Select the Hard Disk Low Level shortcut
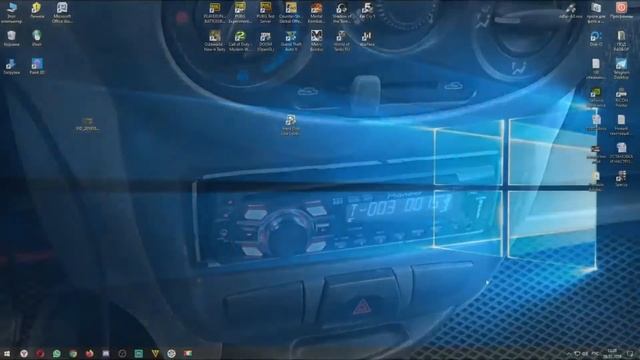This screenshot has width=640, height=360. click(291, 125)
